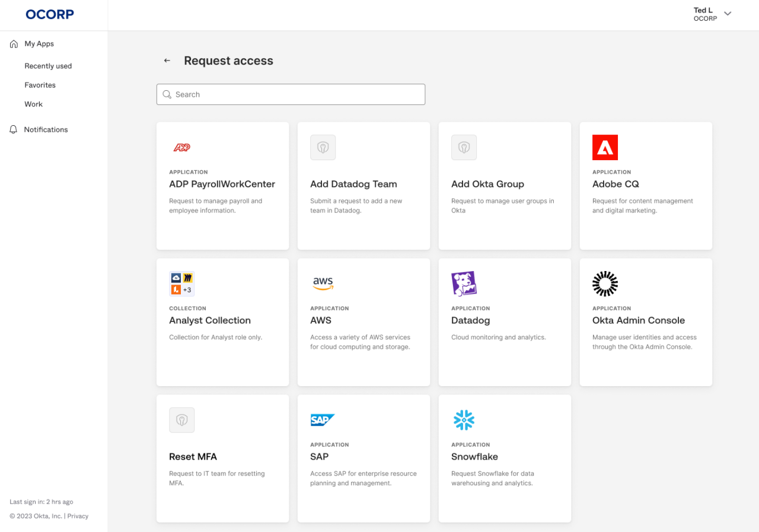Open the Add Okta Group title

pos(487,184)
